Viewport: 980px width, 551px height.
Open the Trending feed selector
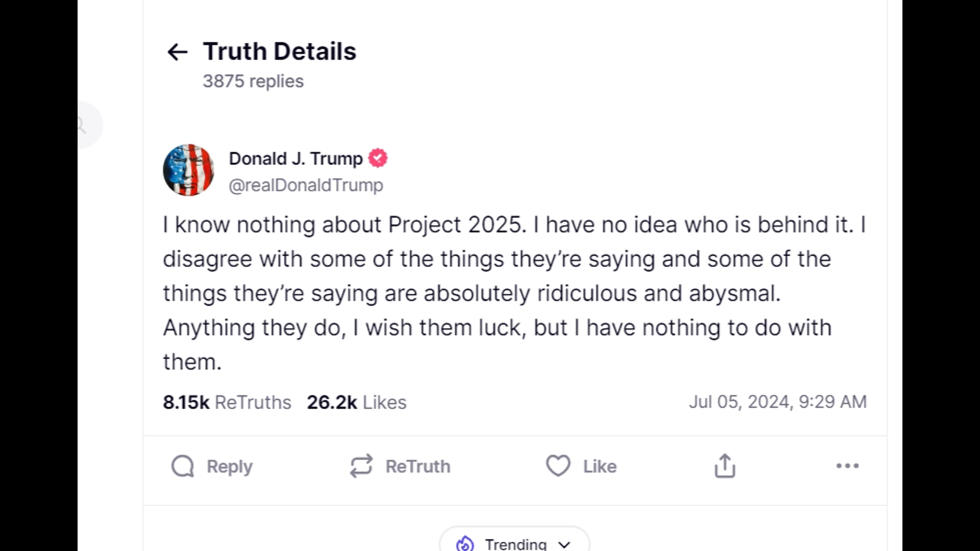point(514,543)
